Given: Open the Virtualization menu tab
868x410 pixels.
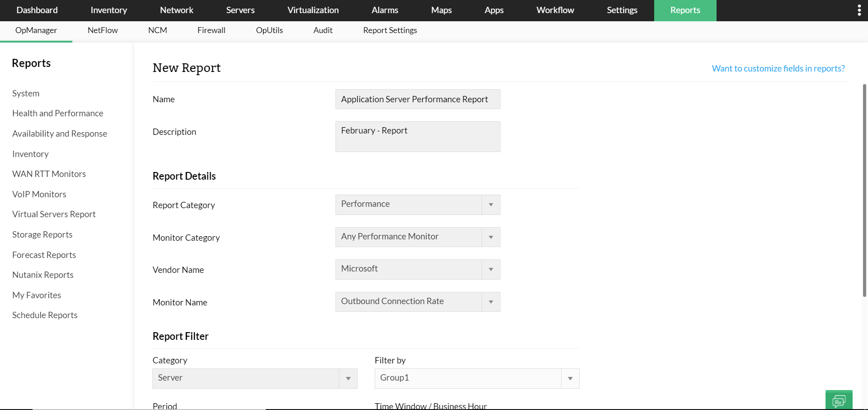Looking at the screenshot, I should (313, 10).
